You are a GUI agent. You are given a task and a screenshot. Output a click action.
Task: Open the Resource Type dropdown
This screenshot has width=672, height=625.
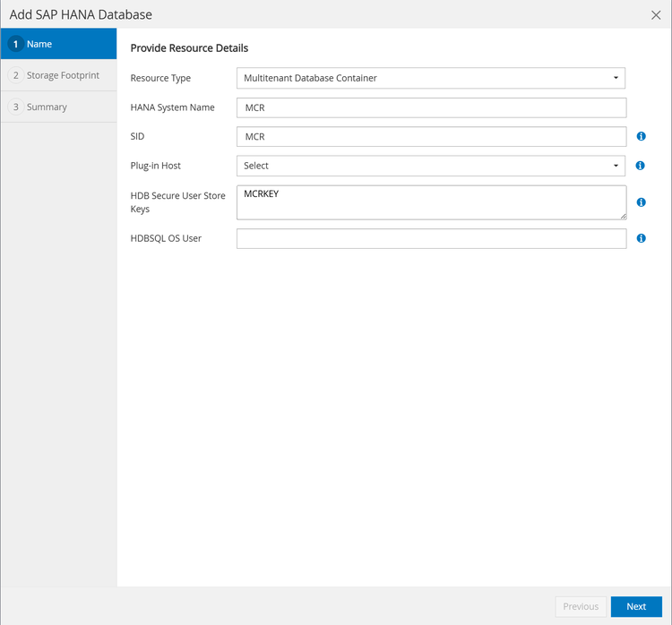[x=430, y=78]
